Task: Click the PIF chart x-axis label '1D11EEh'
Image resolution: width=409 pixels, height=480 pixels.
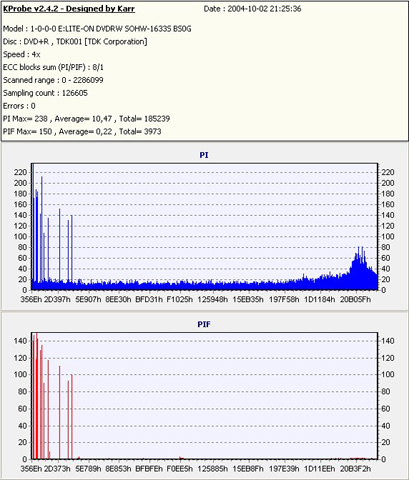Action: coord(320,469)
